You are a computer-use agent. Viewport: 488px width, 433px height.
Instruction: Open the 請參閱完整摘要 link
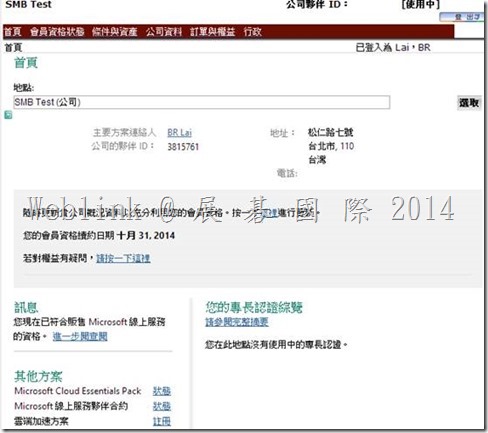(x=237, y=322)
